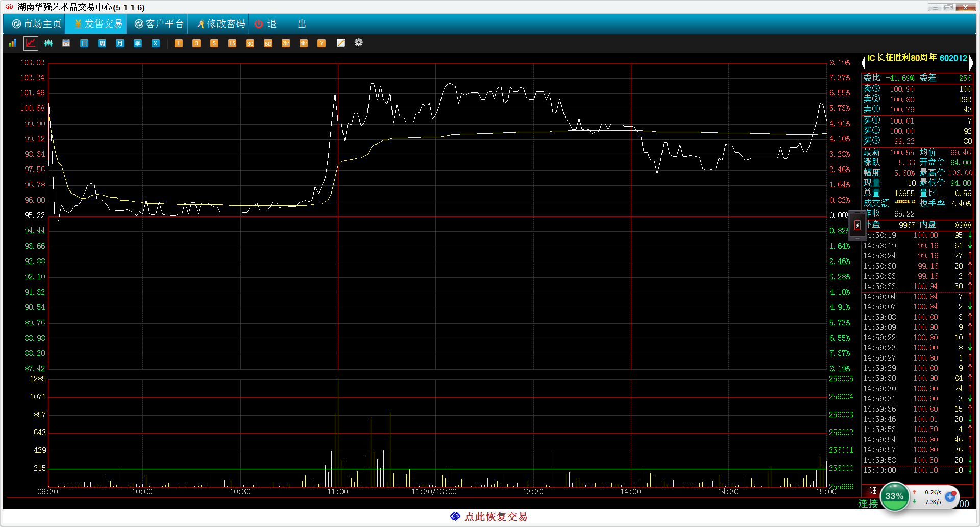Image resolution: width=980 pixels, height=527 pixels.
Task: Select the 2hr interval icon
Action: 286,43
